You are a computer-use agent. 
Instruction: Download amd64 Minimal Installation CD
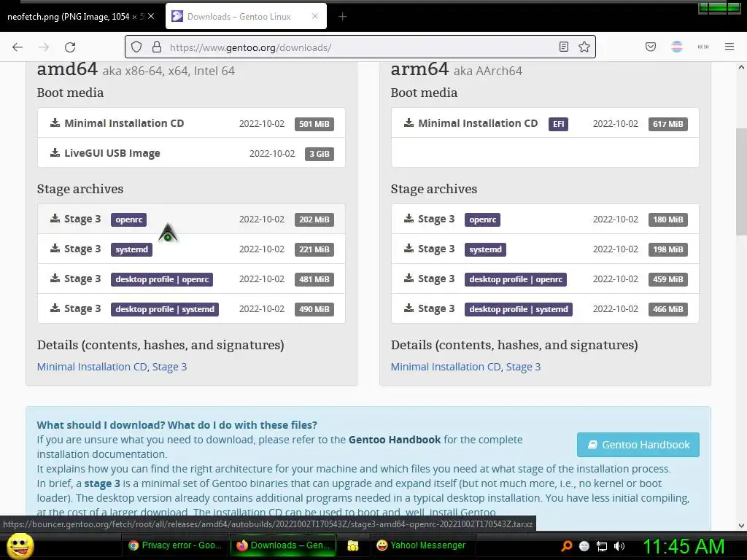tap(191, 123)
